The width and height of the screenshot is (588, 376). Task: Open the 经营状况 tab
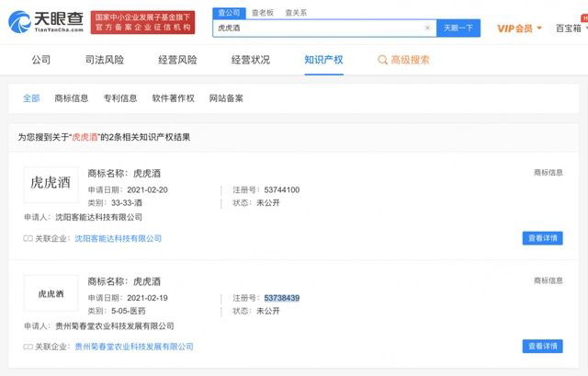pos(250,61)
